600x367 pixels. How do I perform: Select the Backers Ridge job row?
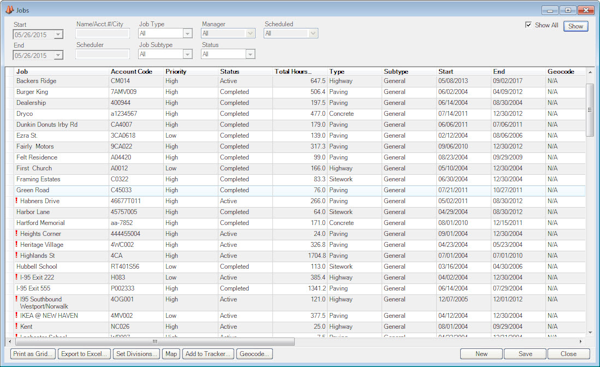point(300,81)
